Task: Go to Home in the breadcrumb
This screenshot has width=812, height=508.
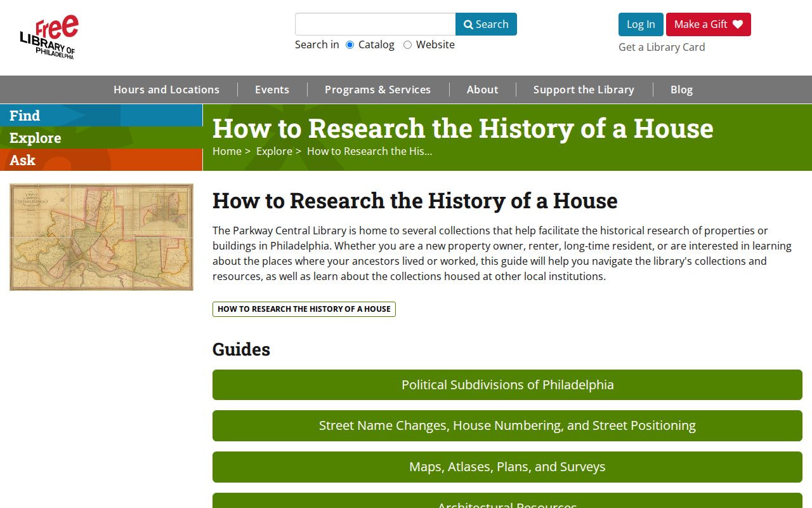Action: point(226,151)
